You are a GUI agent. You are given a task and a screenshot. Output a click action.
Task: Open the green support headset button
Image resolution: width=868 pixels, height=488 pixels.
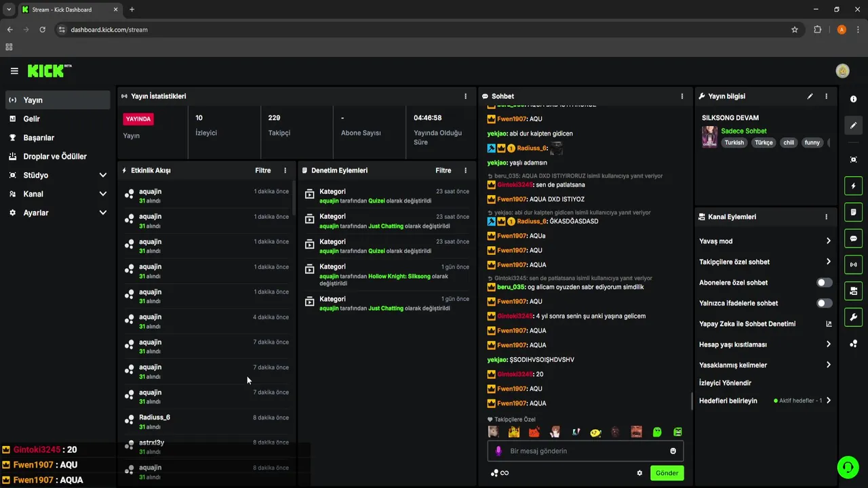point(847,467)
